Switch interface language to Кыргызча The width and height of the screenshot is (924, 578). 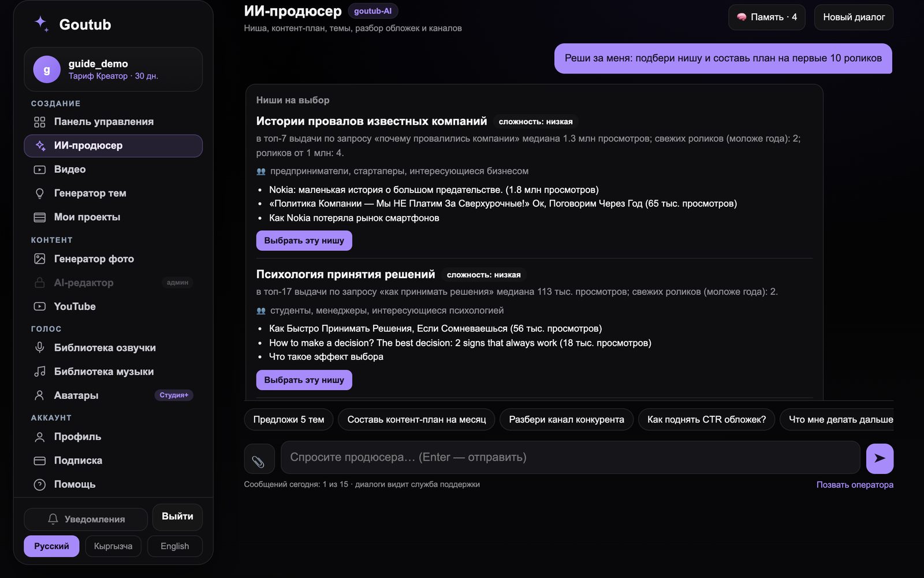[x=113, y=546]
